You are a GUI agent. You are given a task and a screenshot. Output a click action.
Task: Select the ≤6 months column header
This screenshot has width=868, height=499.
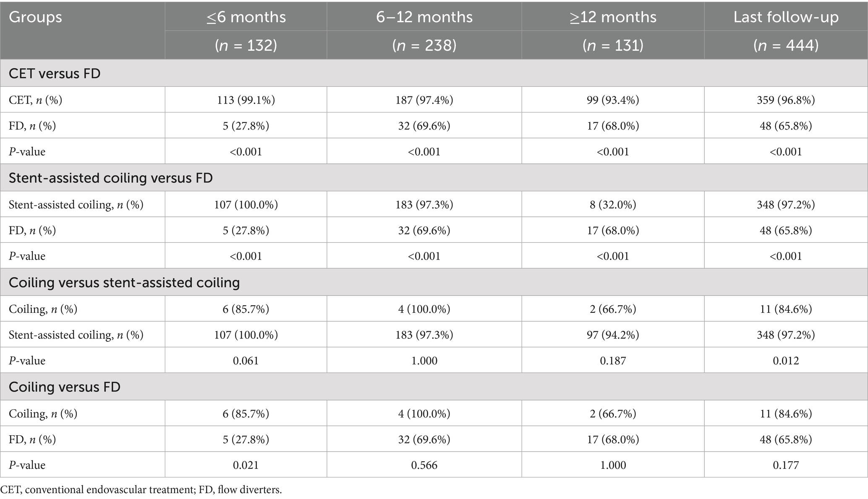point(246,17)
